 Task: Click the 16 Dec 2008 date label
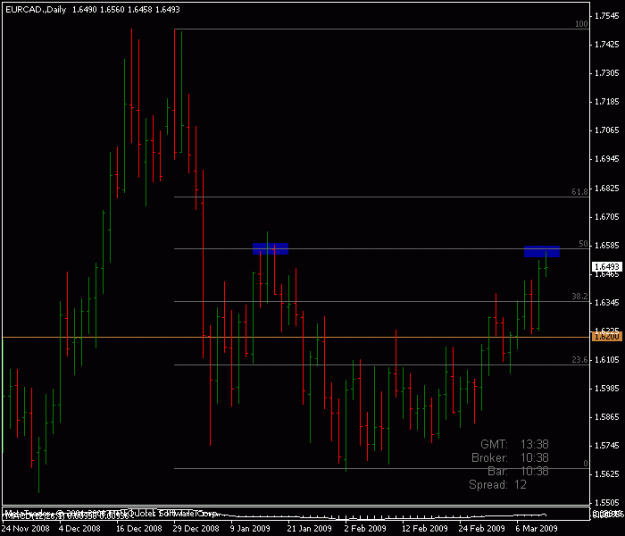coord(139,529)
